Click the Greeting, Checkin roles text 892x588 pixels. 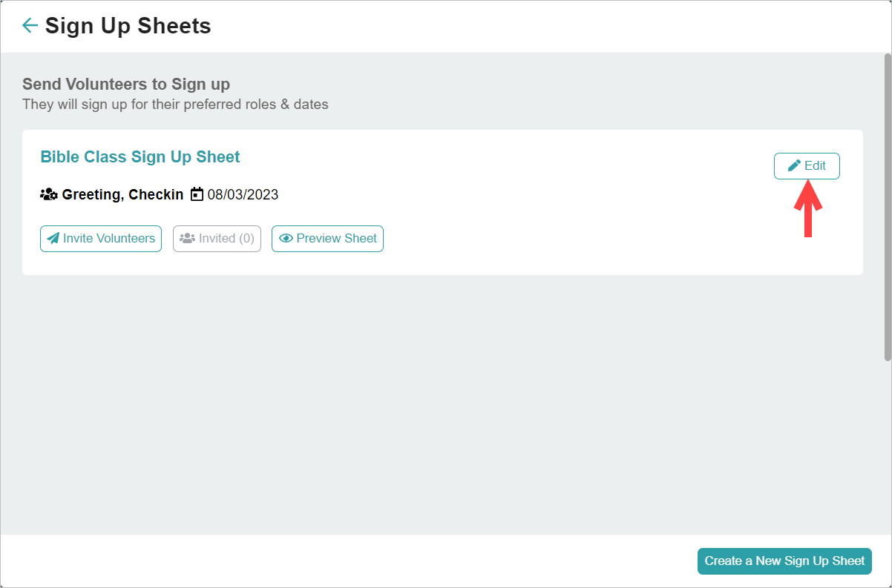pos(122,195)
